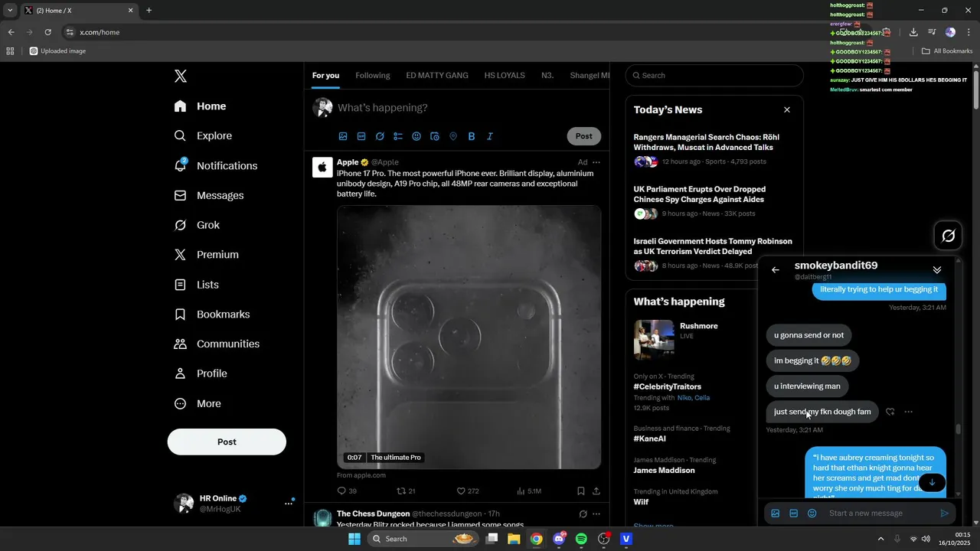Open Messages from sidebar
The height and width of the screenshot is (551, 980).
tap(208, 195)
